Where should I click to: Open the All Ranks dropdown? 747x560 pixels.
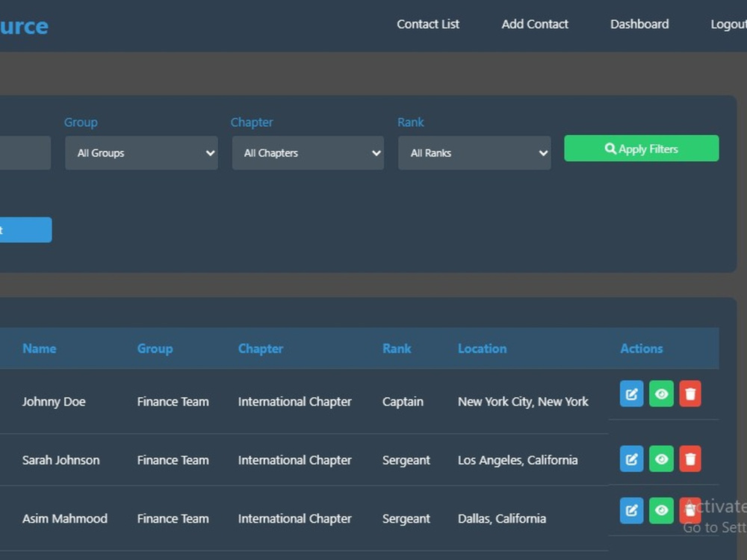[x=474, y=153]
